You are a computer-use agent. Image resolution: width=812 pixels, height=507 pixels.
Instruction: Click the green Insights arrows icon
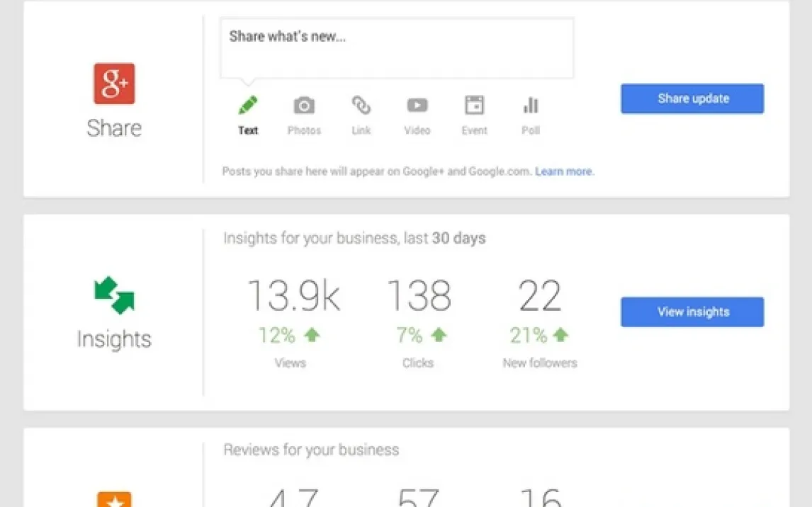point(114,295)
